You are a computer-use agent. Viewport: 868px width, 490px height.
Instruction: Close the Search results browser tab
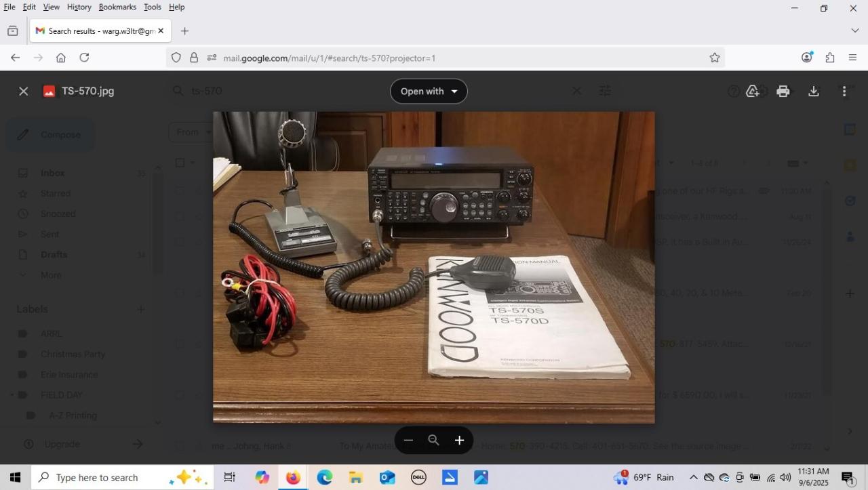(x=161, y=31)
